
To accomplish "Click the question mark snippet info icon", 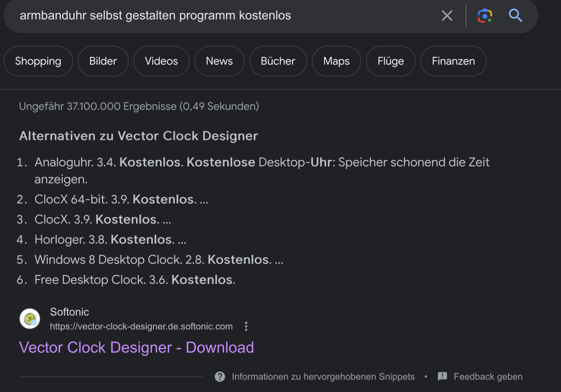I will click(220, 377).
